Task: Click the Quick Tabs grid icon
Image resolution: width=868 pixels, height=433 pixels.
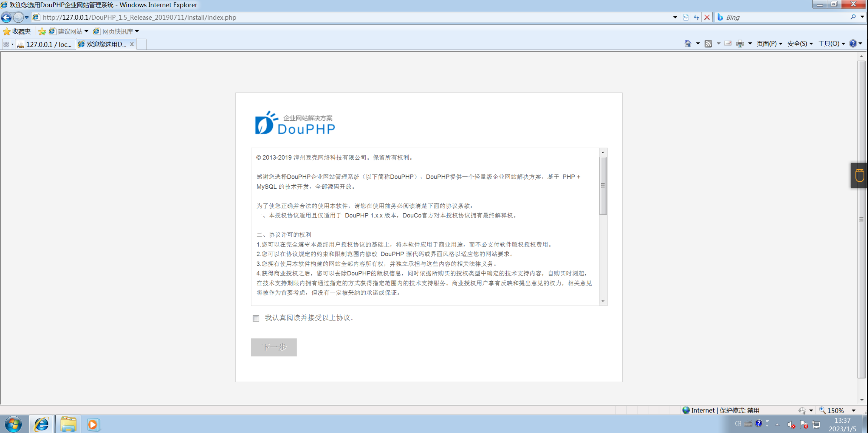Action: pos(6,44)
